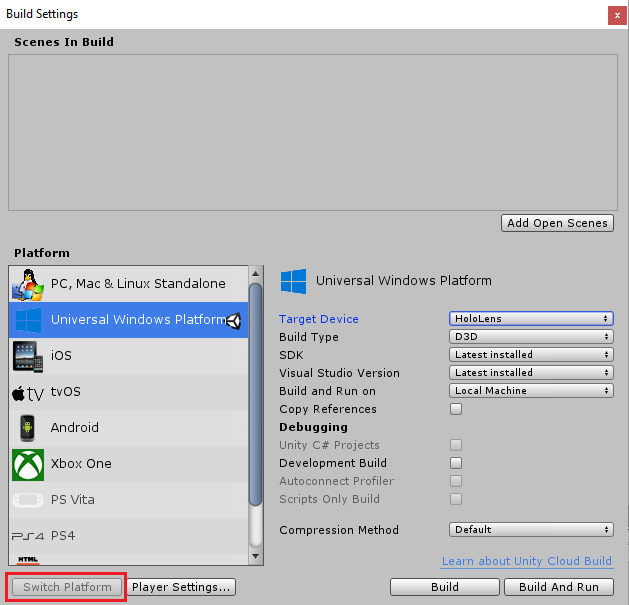Image resolution: width=629 pixels, height=605 pixels.
Task: Open the SDK dropdown
Action: (x=531, y=355)
